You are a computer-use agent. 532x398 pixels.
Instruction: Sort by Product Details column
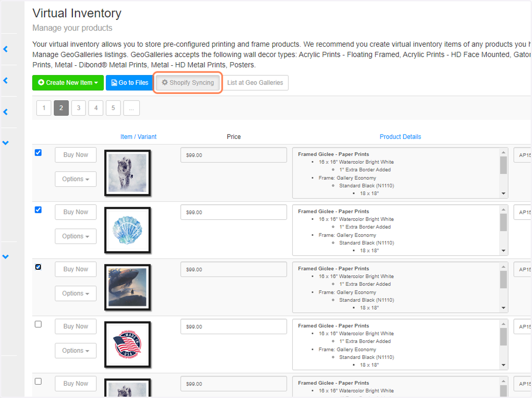400,137
